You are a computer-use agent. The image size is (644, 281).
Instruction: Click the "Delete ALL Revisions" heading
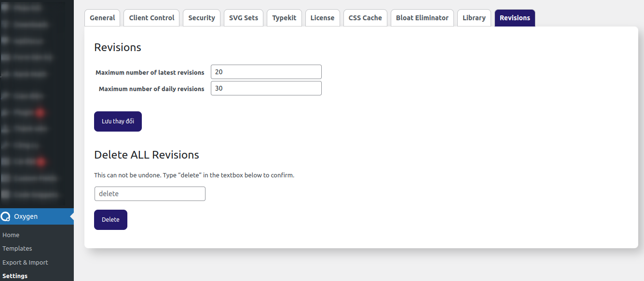pyautogui.click(x=147, y=155)
